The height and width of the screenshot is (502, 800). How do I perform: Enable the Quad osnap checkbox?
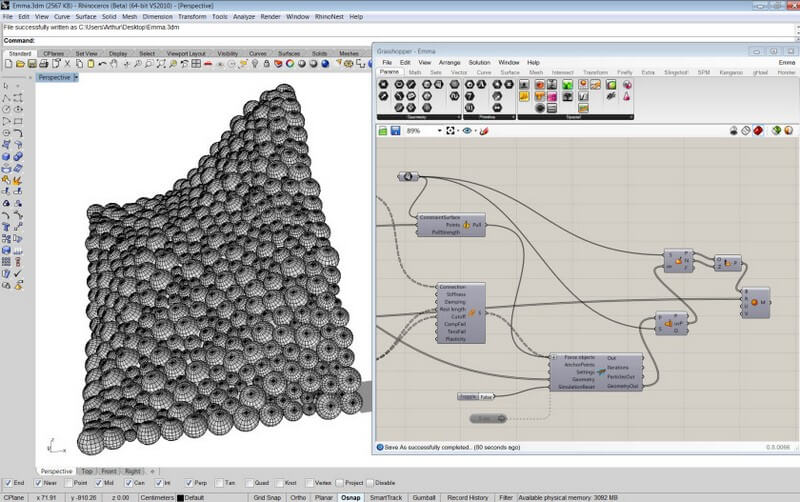tap(250, 483)
